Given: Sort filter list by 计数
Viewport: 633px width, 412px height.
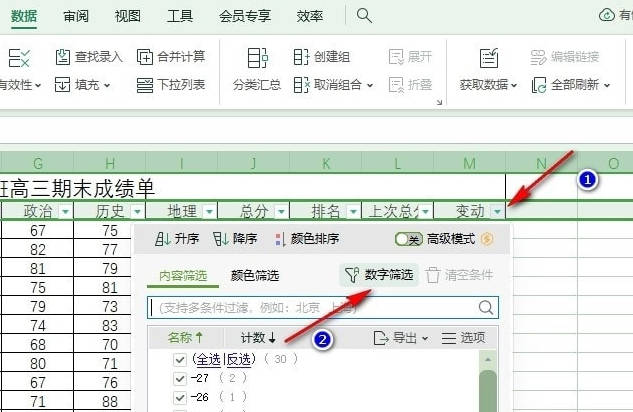Looking at the screenshot, I should click(259, 338).
